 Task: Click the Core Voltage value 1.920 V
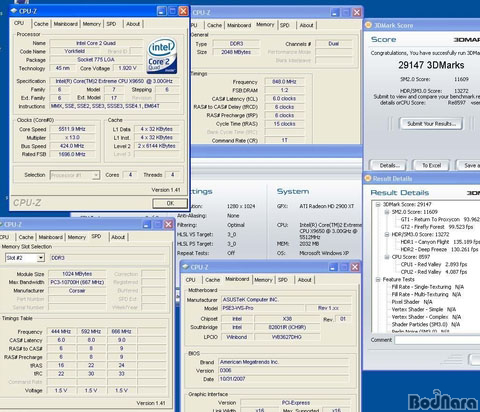127,68
